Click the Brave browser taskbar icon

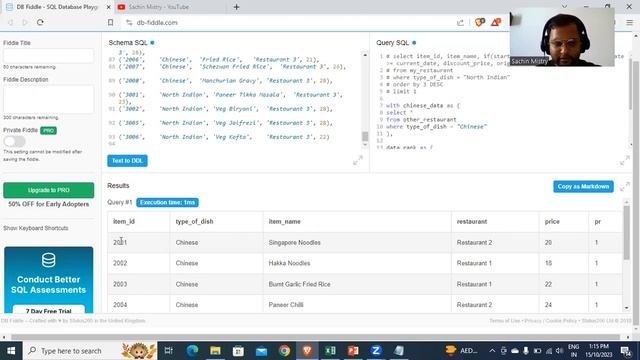pyautogui.click(x=307, y=351)
